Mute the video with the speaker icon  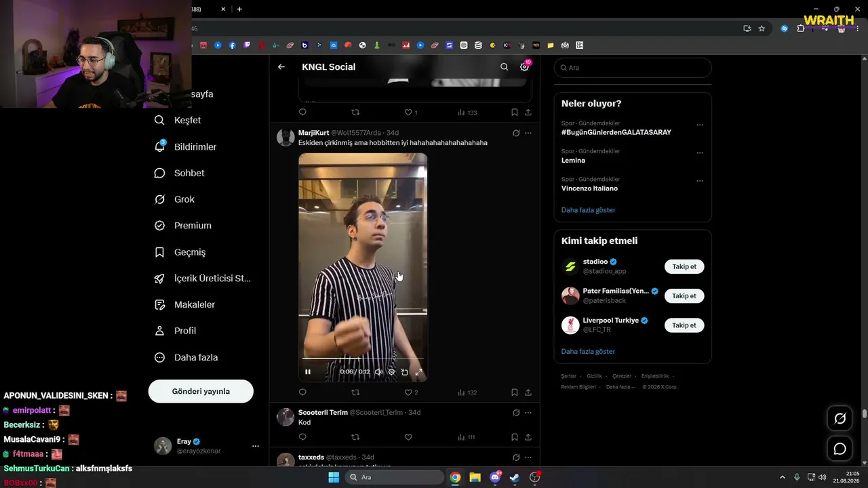378,371
